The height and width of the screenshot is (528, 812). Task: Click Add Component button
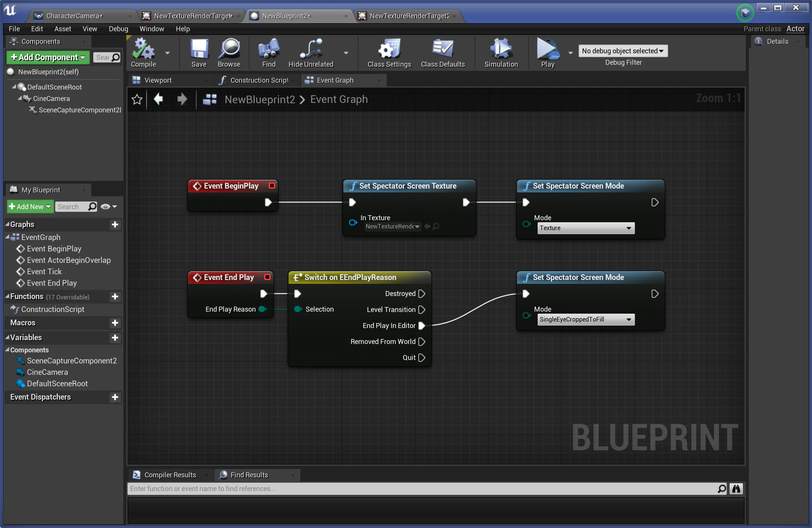(48, 58)
